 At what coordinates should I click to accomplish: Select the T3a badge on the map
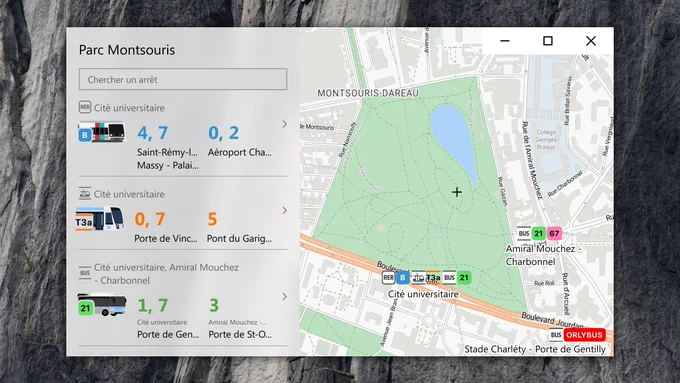click(433, 278)
